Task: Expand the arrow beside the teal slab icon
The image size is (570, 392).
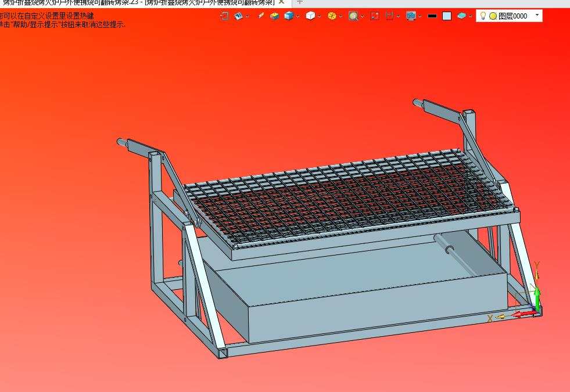Action: coord(470,16)
